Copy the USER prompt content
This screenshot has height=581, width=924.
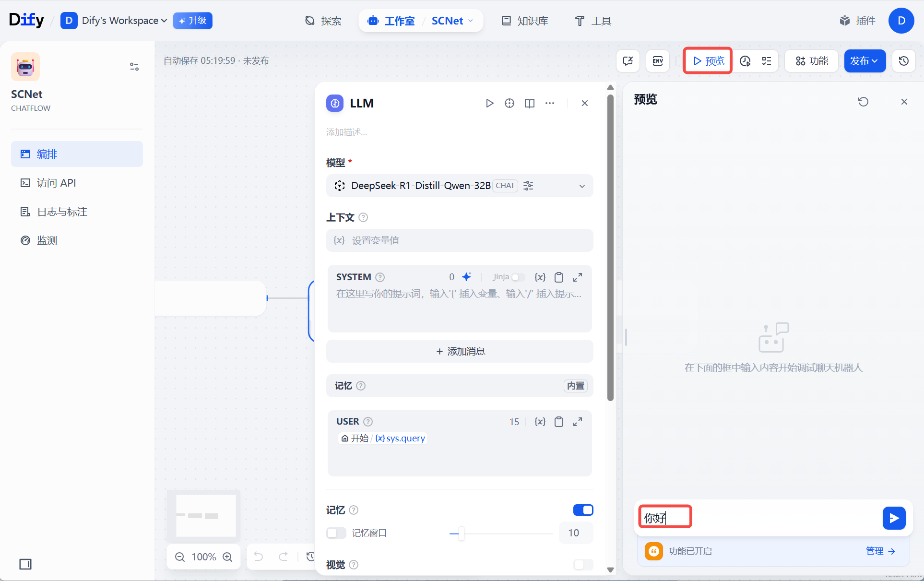[558, 422]
